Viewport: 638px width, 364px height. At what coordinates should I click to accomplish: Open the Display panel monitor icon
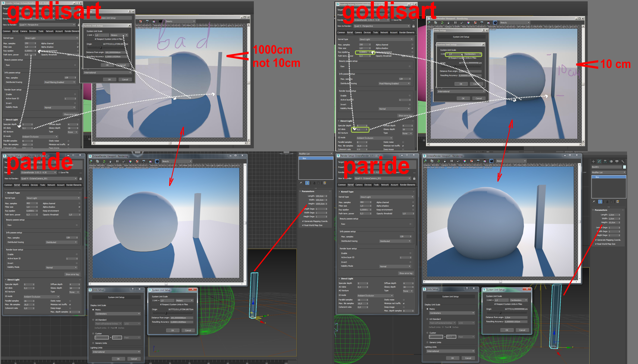coord(617,161)
